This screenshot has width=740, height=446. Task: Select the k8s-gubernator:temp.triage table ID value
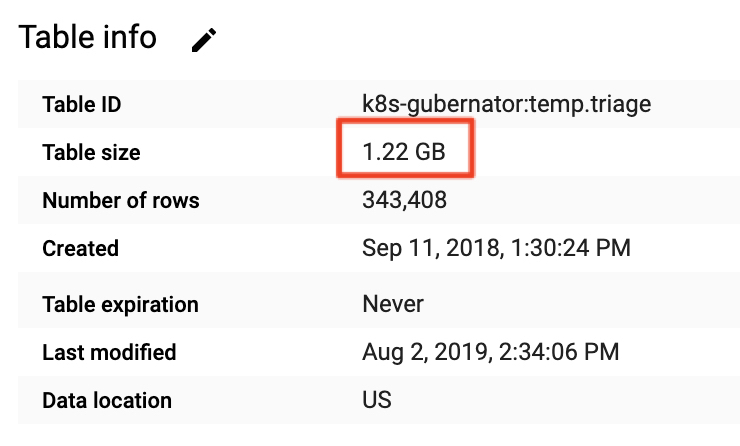506,104
